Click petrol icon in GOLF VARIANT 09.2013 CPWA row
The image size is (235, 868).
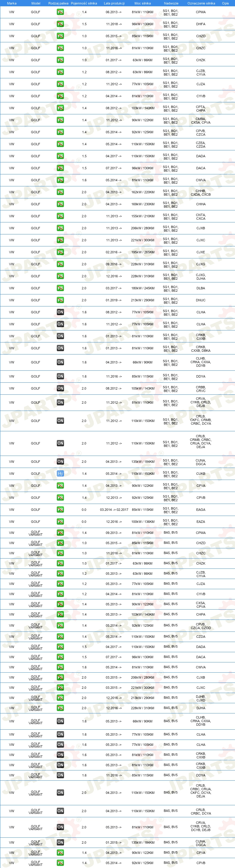coord(60,533)
